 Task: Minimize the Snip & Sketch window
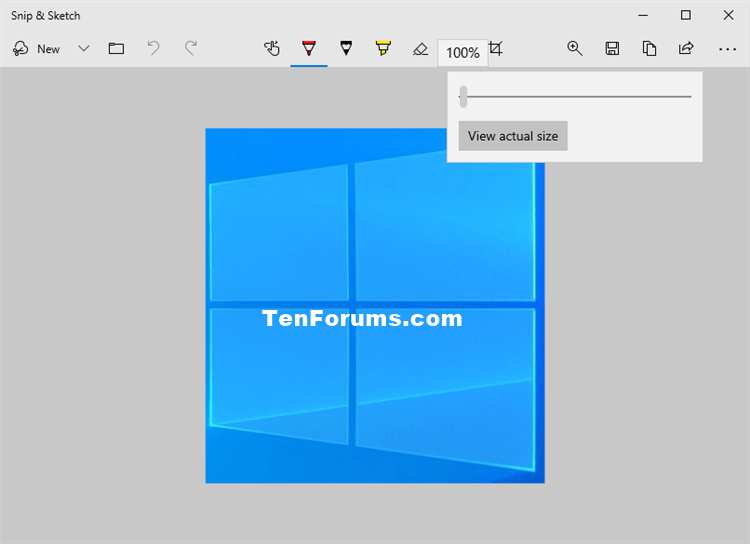pos(643,15)
